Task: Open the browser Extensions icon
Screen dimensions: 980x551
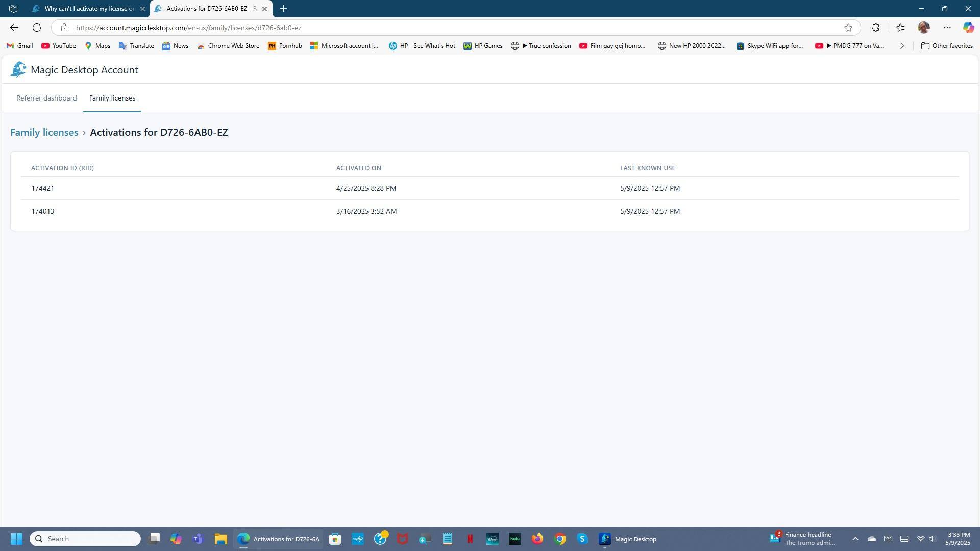Action: (x=875, y=28)
